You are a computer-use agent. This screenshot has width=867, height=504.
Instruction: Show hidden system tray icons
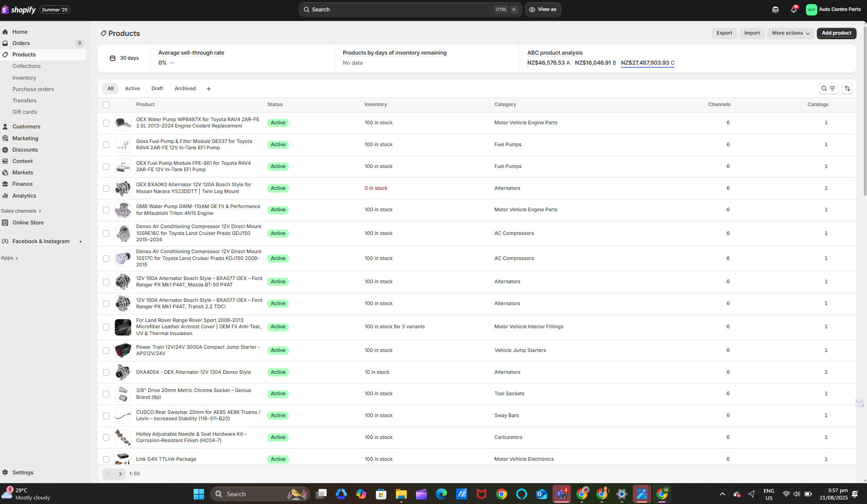coord(722,494)
